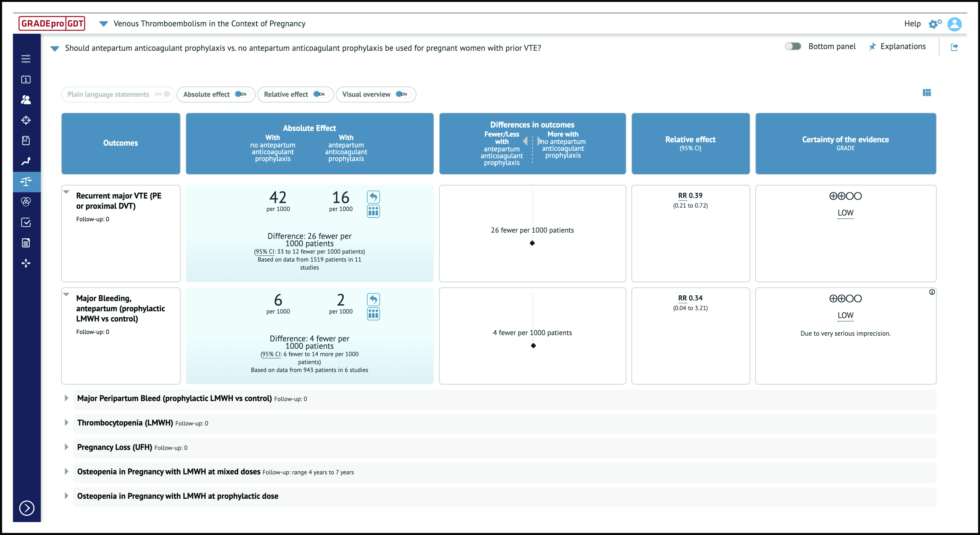Click the question text about antepartum prophylaxis
980x535 pixels.
click(x=303, y=48)
